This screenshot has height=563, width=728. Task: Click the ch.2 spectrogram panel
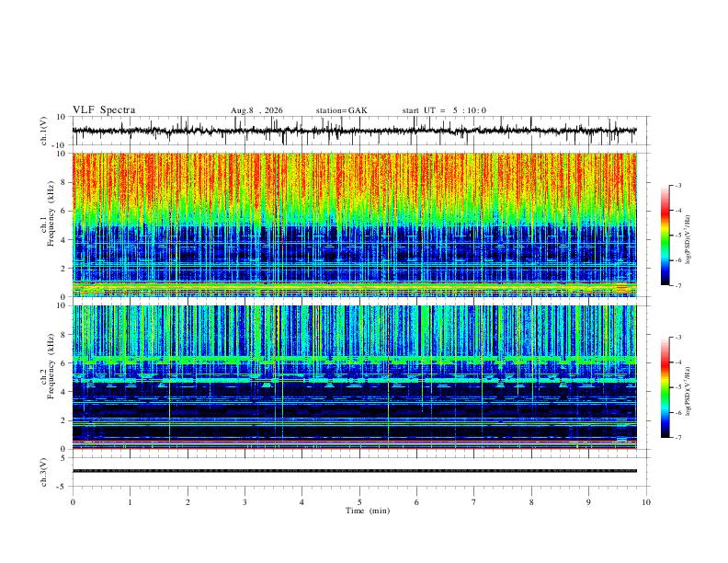355,377
